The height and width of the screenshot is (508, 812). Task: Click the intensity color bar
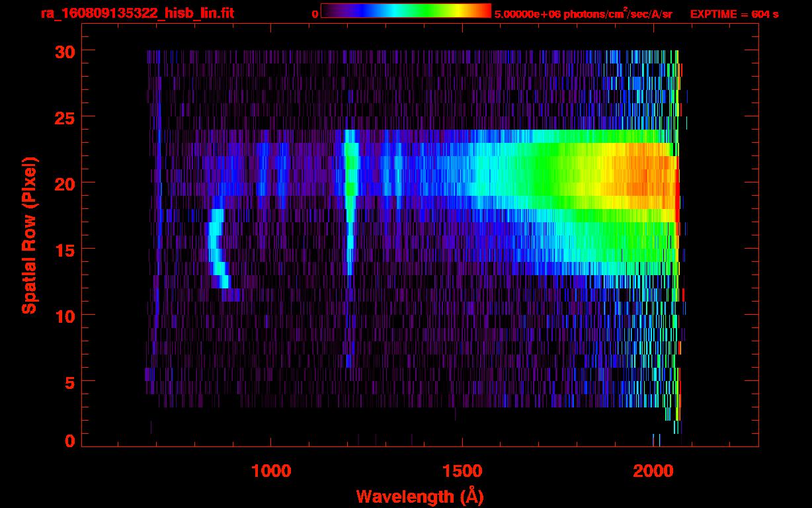pyautogui.click(x=406, y=11)
